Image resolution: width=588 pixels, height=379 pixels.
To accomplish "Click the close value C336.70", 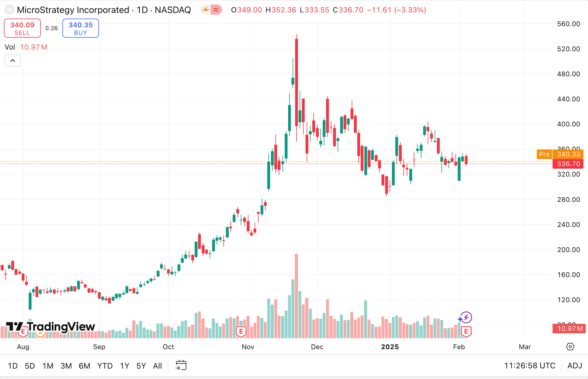I will pyautogui.click(x=348, y=10).
